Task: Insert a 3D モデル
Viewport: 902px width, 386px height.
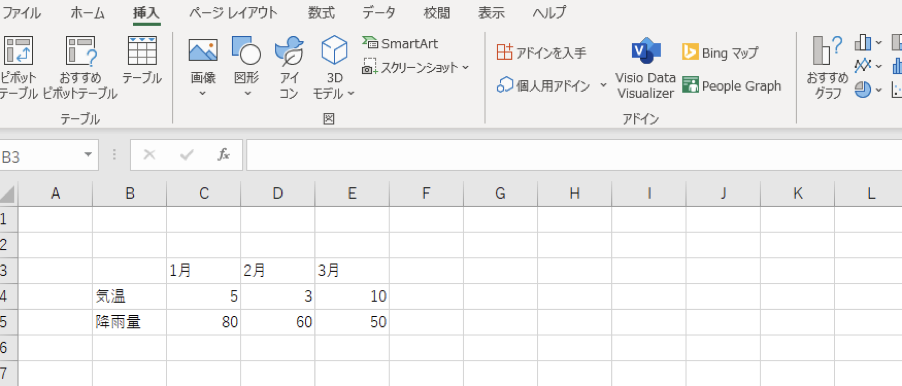Action: click(x=334, y=66)
